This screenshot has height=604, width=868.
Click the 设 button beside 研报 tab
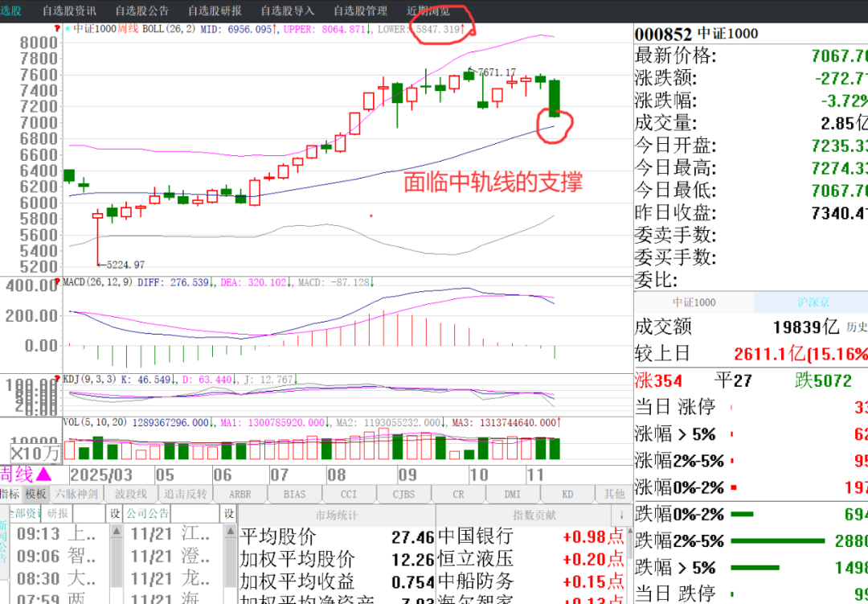click(x=115, y=514)
